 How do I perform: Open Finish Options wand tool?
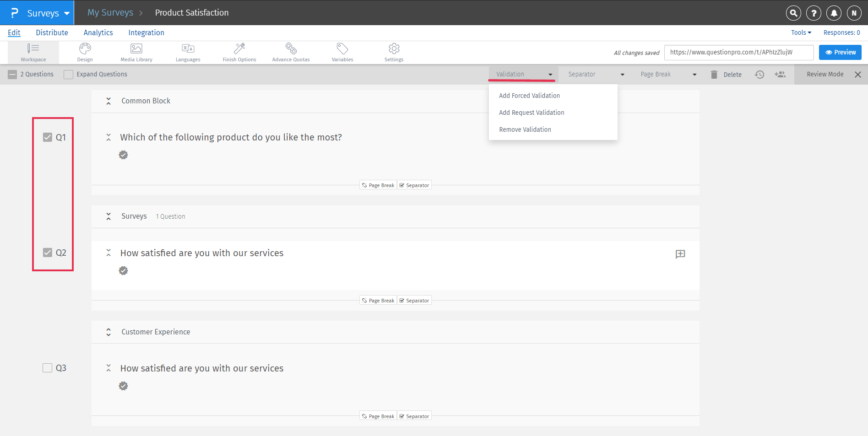click(239, 53)
